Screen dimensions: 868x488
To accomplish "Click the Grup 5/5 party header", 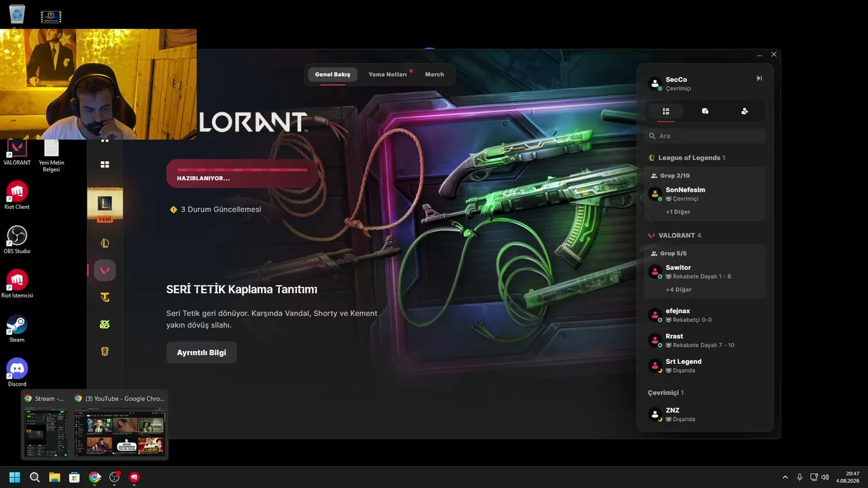I will pos(669,253).
